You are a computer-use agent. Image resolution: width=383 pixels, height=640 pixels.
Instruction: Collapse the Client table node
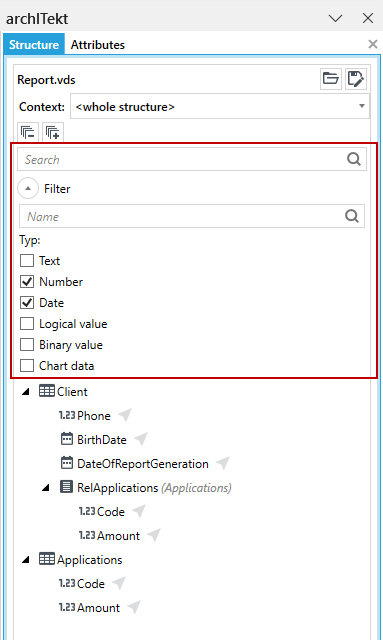coord(26,392)
